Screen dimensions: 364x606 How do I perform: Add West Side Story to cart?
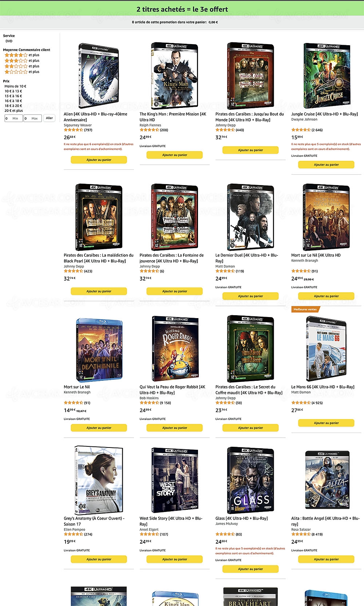click(x=175, y=559)
